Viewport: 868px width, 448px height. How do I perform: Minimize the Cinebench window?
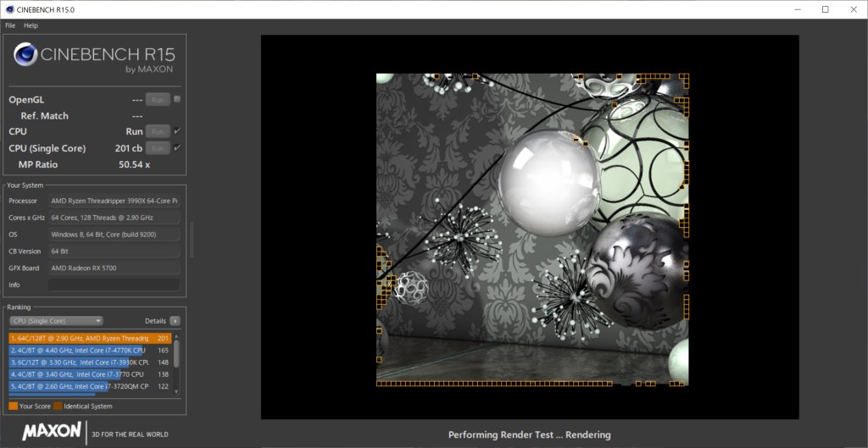tap(797, 9)
